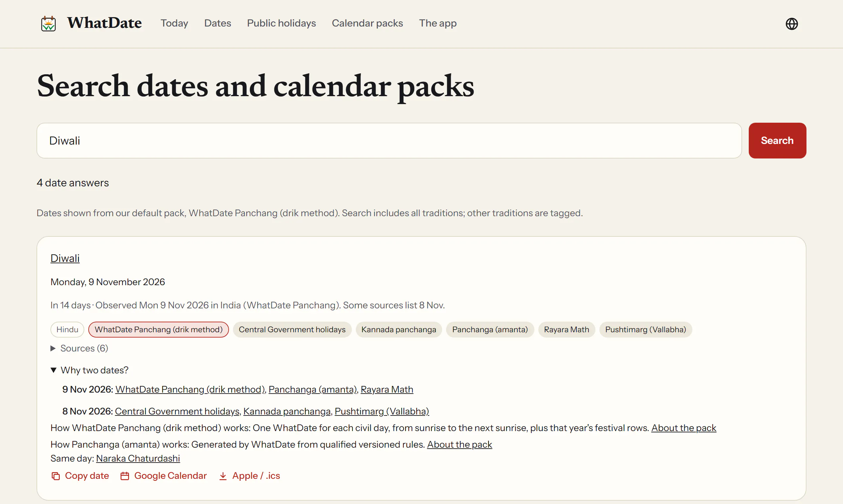Open the globe language selector
843x504 pixels.
792,24
